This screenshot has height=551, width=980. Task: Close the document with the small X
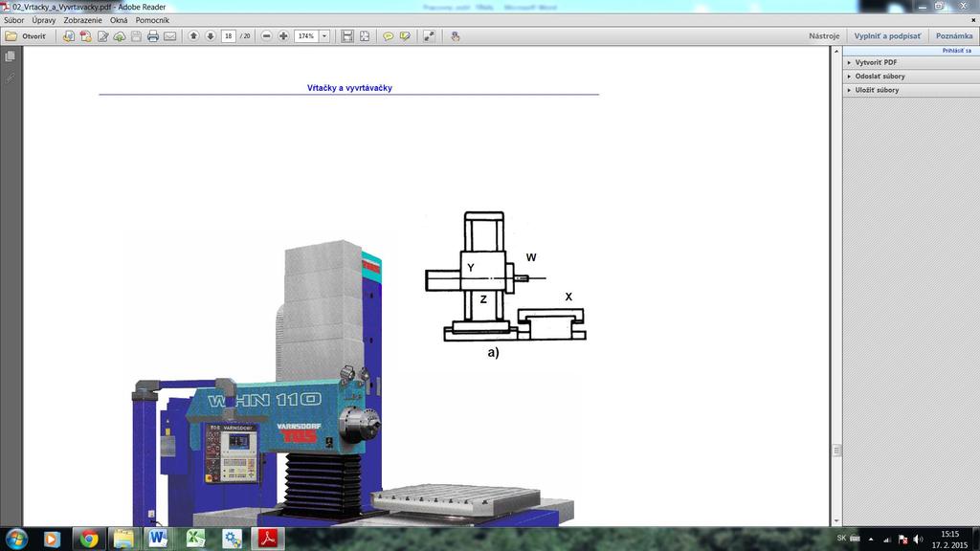click(x=973, y=20)
